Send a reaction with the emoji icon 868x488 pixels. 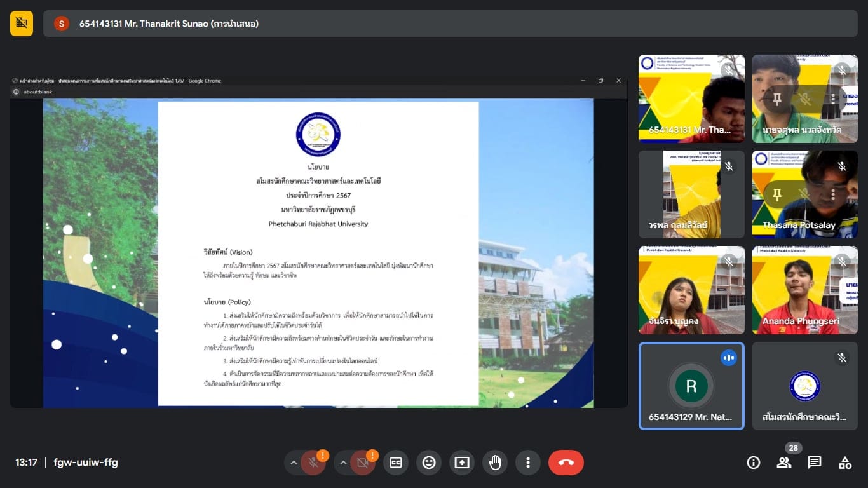pyautogui.click(x=429, y=463)
